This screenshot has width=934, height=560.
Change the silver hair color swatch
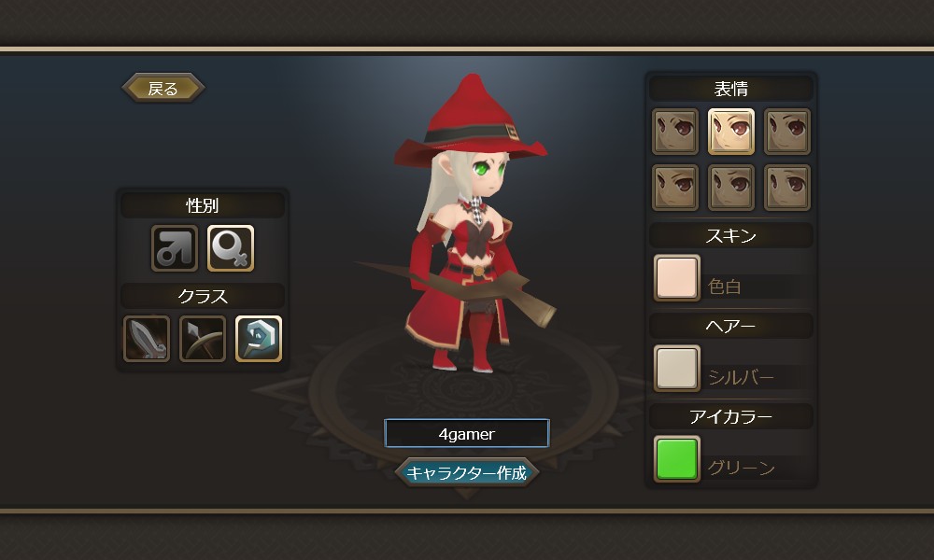point(676,369)
